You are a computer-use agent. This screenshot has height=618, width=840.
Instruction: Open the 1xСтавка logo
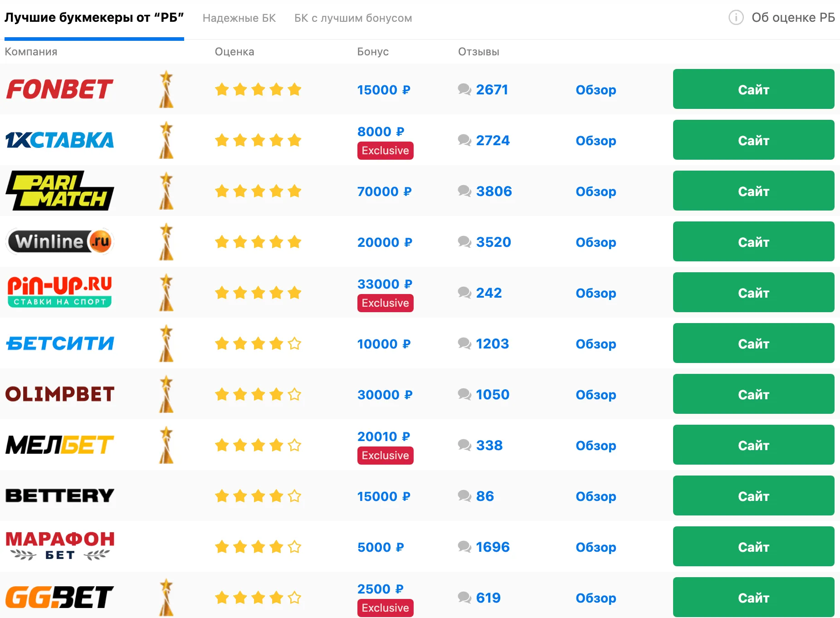tap(59, 140)
